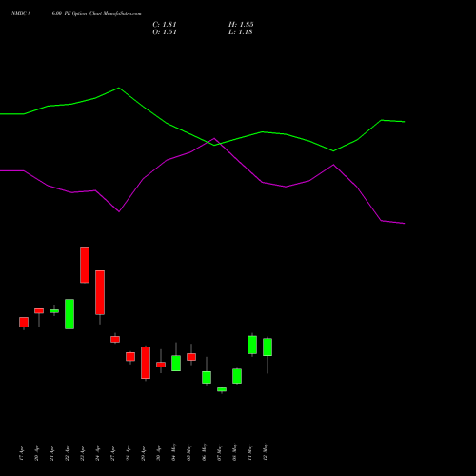Select the 05 May date label
The image size is (476, 476).
tap(189, 452)
